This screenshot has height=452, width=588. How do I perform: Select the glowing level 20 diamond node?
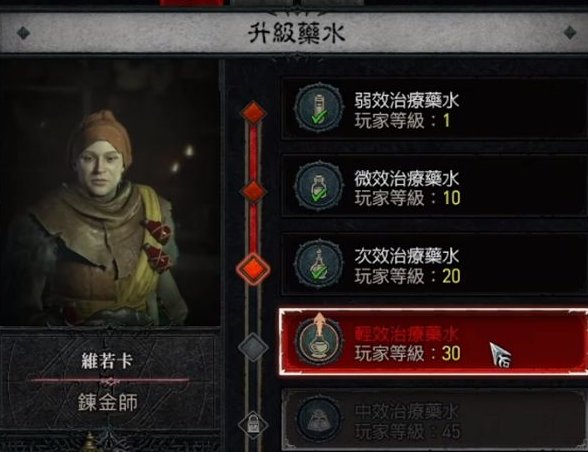click(x=254, y=269)
